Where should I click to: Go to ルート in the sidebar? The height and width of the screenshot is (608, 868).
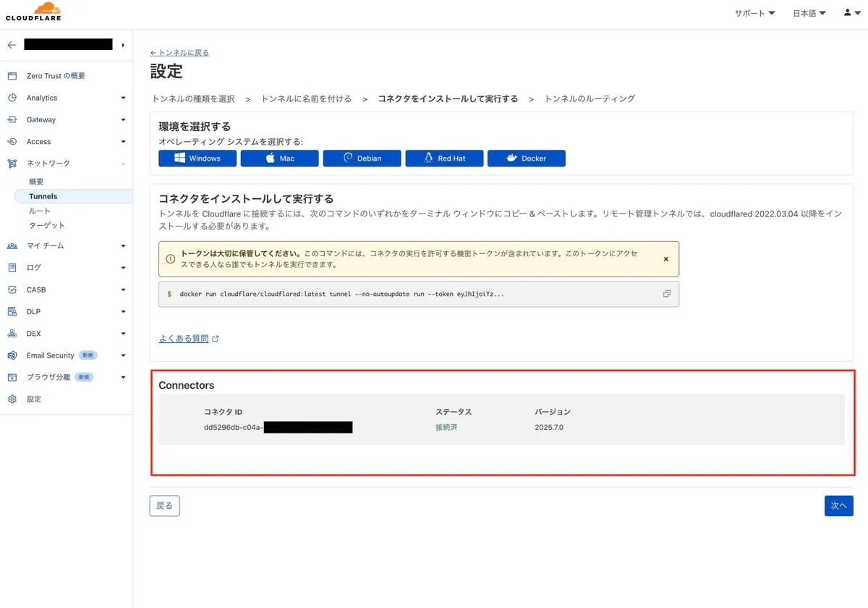[39, 211]
